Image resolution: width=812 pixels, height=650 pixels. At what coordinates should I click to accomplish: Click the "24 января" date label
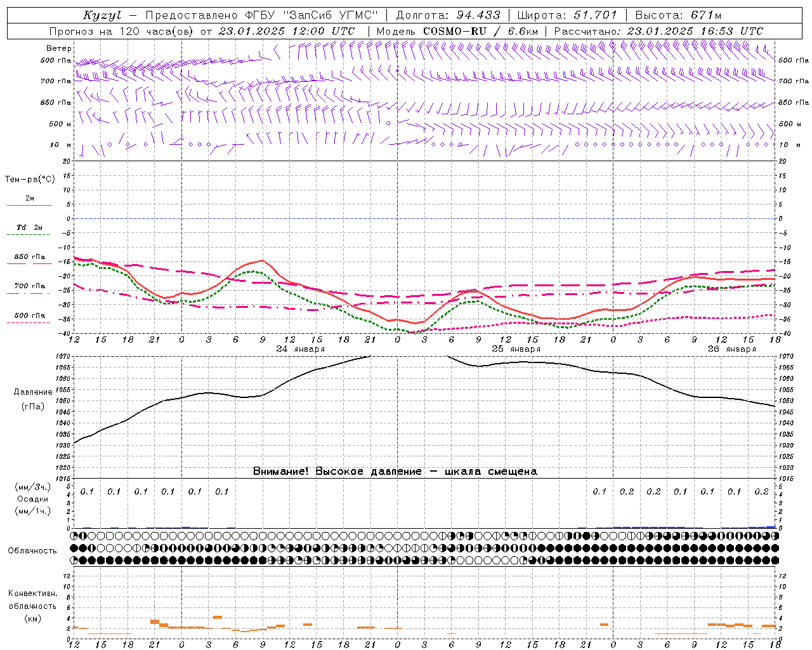pyautogui.click(x=301, y=349)
